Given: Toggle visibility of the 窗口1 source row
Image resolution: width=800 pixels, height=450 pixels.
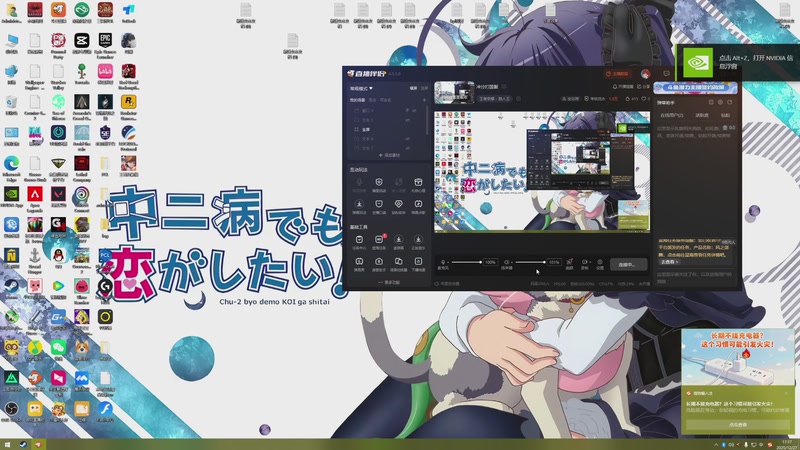Looking at the screenshot, I should tap(414, 111).
